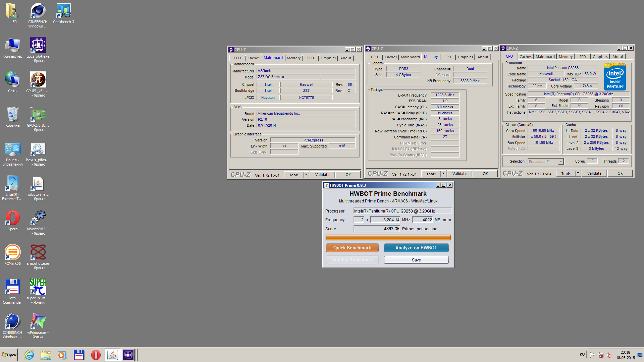This screenshot has width=644, height=362.
Task: Click Core Voltage value 1.748 V
Action: [x=586, y=86]
